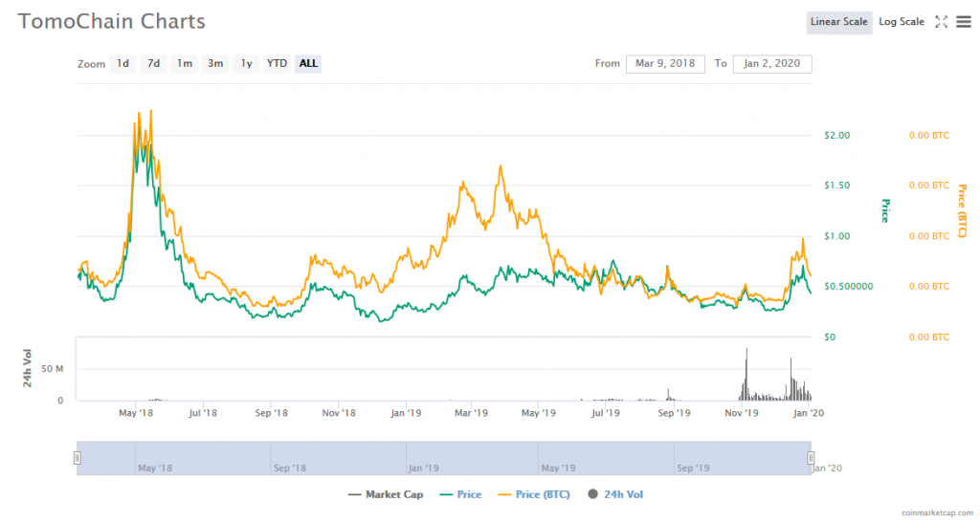Image resolution: width=980 pixels, height=523 pixels.
Task: Click the navigator timeline at May '18
Action: click(154, 469)
